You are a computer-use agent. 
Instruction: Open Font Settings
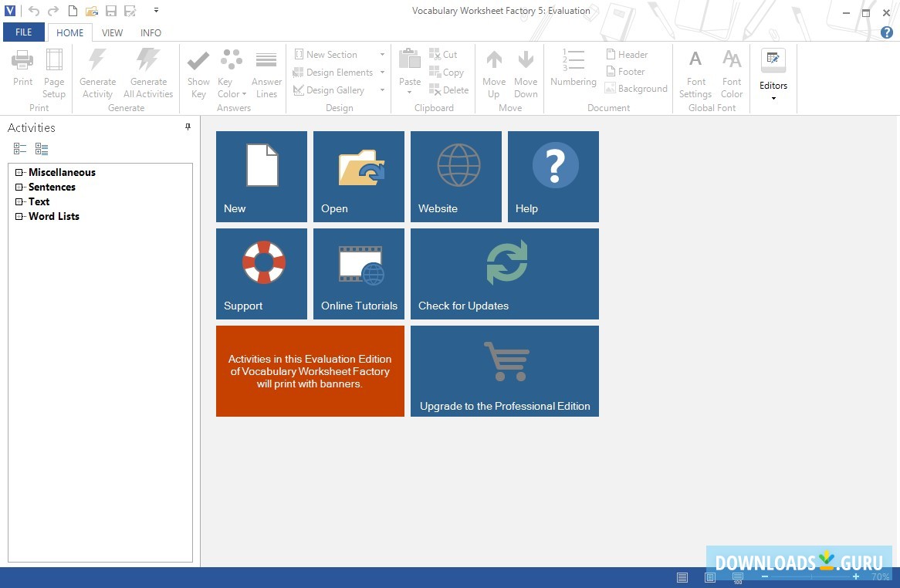click(x=695, y=73)
